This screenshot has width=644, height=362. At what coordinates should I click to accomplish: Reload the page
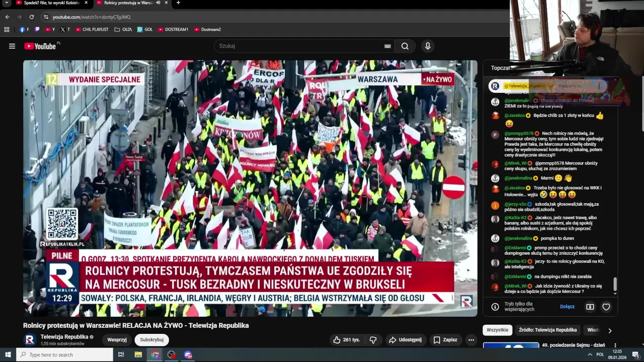point(32,17)
